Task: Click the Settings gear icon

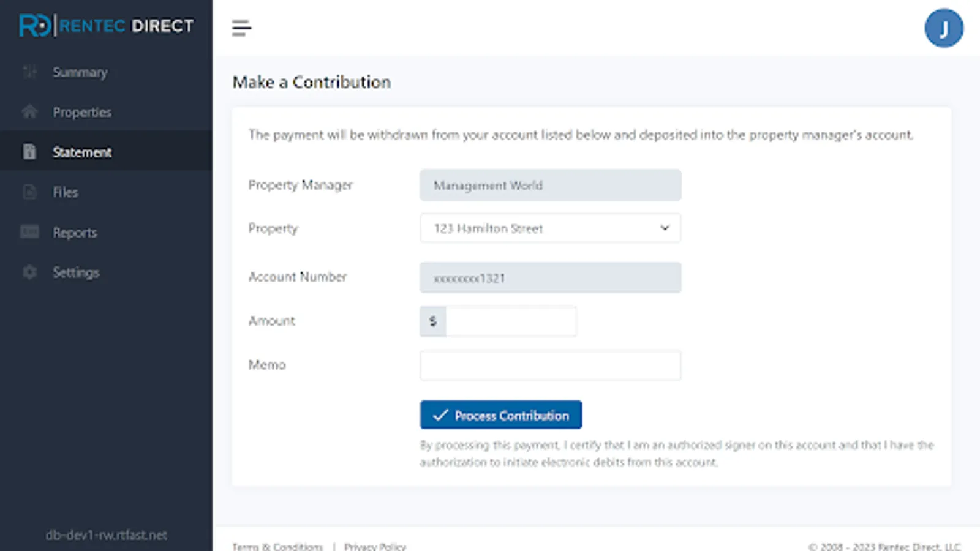Action: pyautogui.click(x=29, y=272)
